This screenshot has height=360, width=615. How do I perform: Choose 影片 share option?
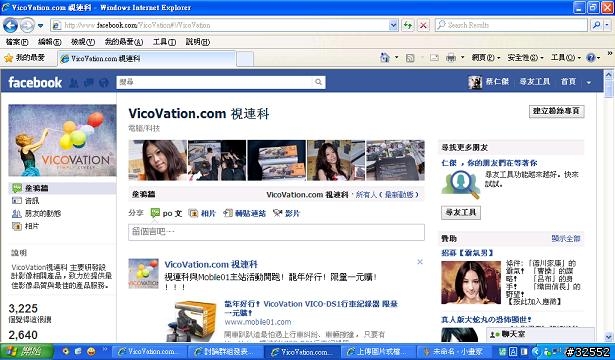pyautogui.click(x=287, y=213)
